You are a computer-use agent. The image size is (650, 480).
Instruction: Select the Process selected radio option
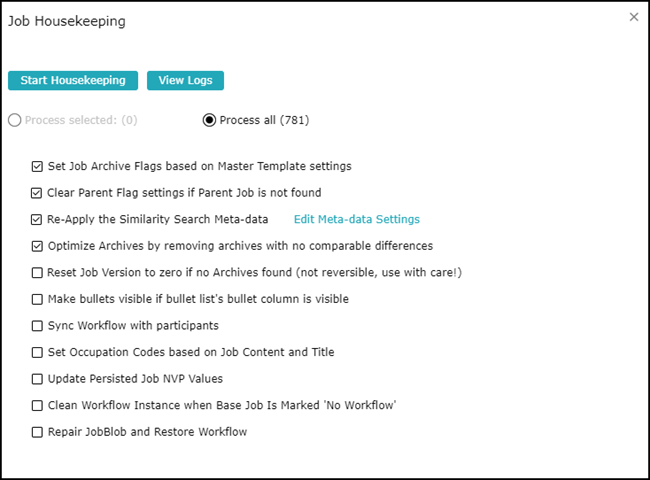pos(15,121)
